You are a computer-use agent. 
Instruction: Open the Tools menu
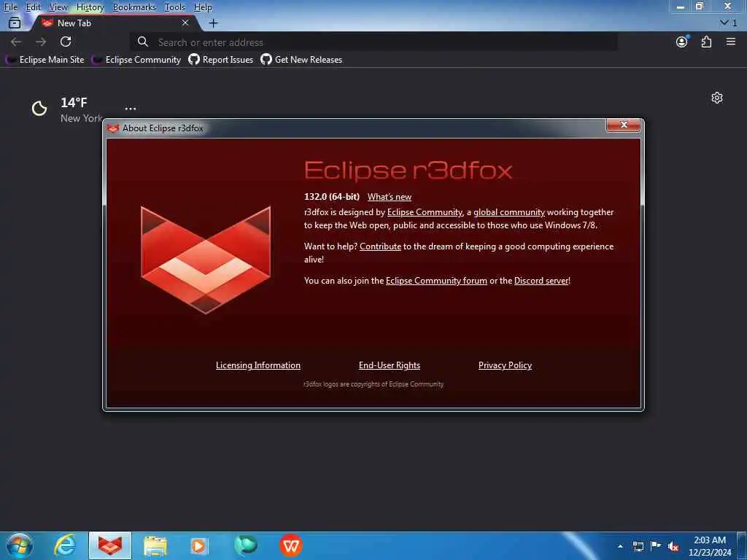coord(174,7)
